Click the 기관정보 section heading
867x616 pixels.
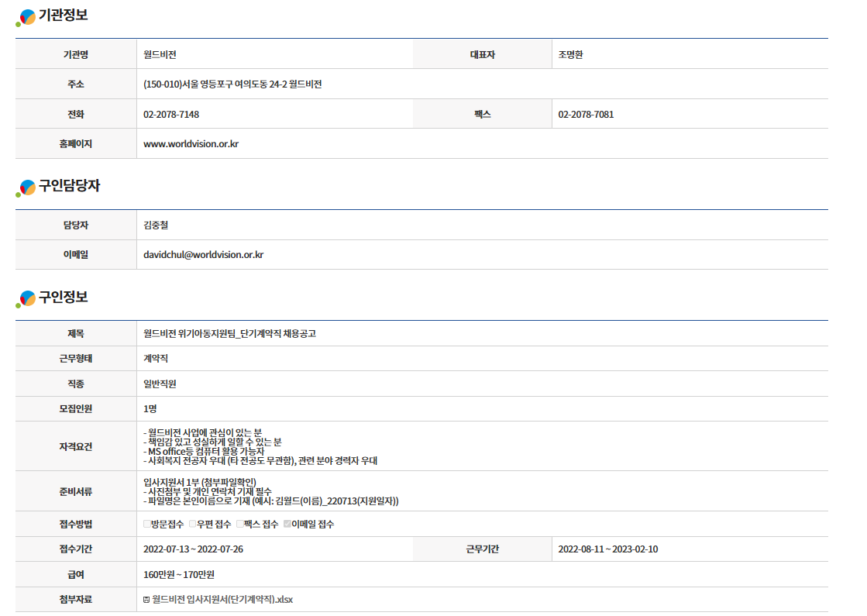coord(63,15)
